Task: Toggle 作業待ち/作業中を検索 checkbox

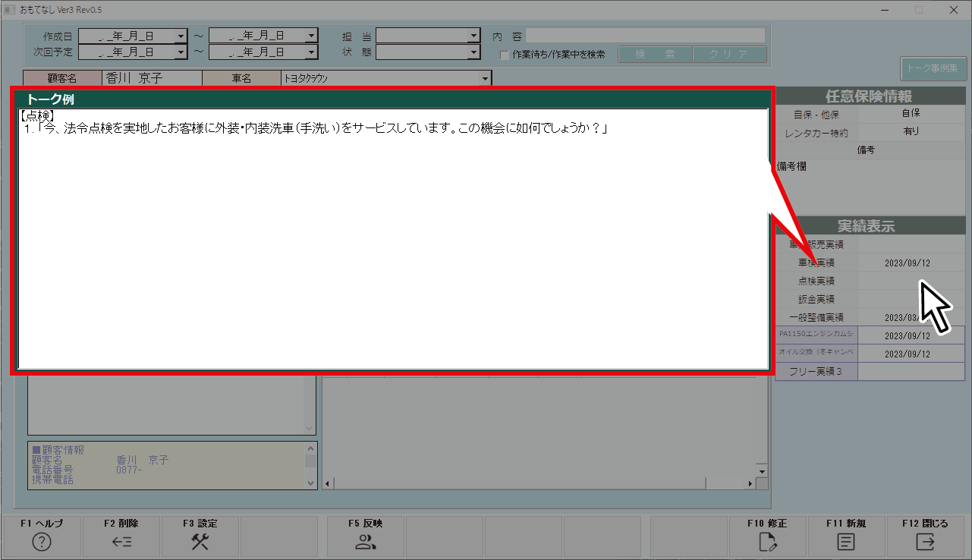Action: (x=505, y=55)
